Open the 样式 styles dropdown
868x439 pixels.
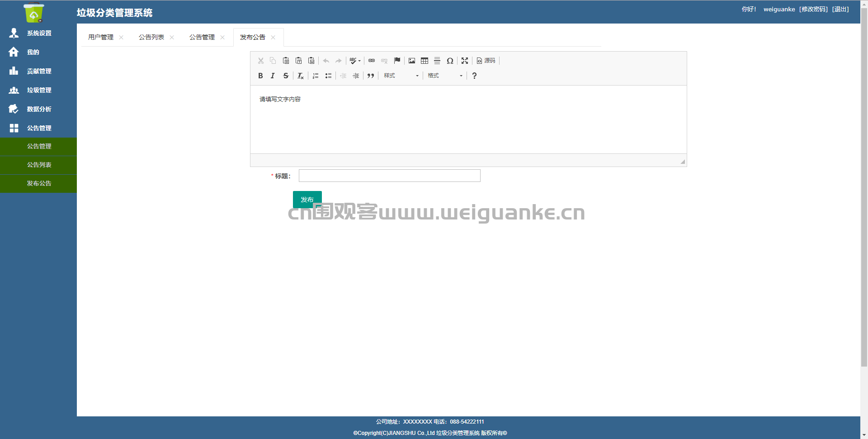click(401, 76)
